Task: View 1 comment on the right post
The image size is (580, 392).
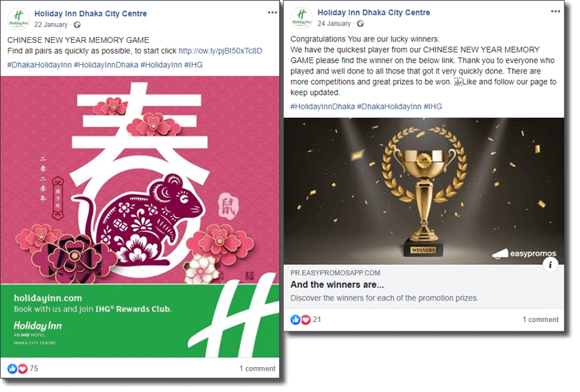Action: click(x=541, y=319)
